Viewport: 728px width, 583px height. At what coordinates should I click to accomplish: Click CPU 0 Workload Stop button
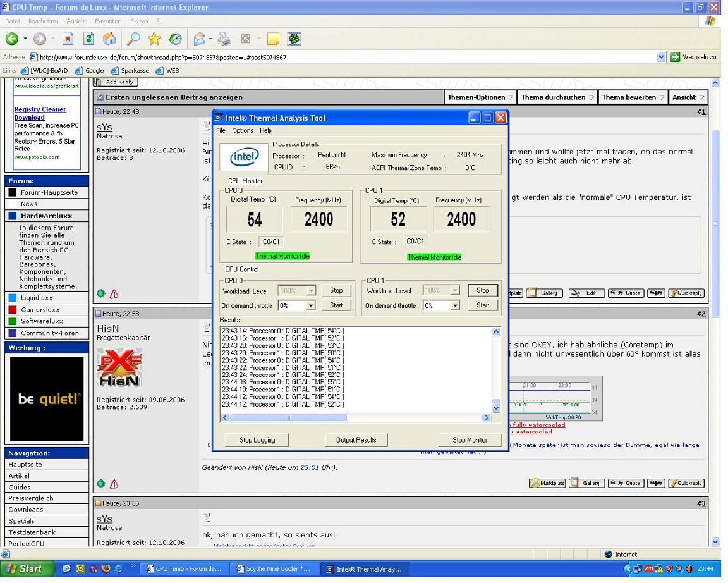(336, 290)
